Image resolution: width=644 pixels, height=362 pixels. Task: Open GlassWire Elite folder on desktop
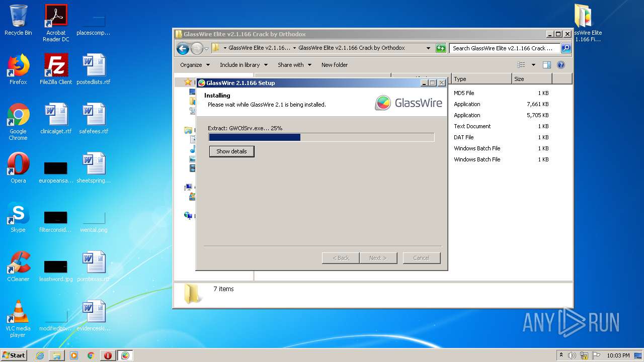587,23
